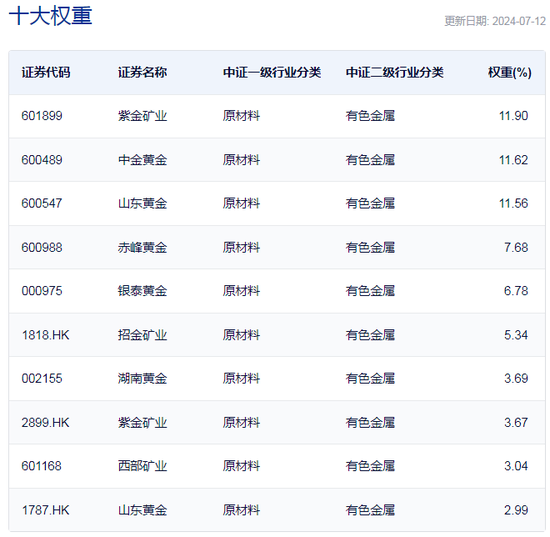Click stock code 1787.HK
The width and height of the screenshot is (550, 537).
click(46, 510)
